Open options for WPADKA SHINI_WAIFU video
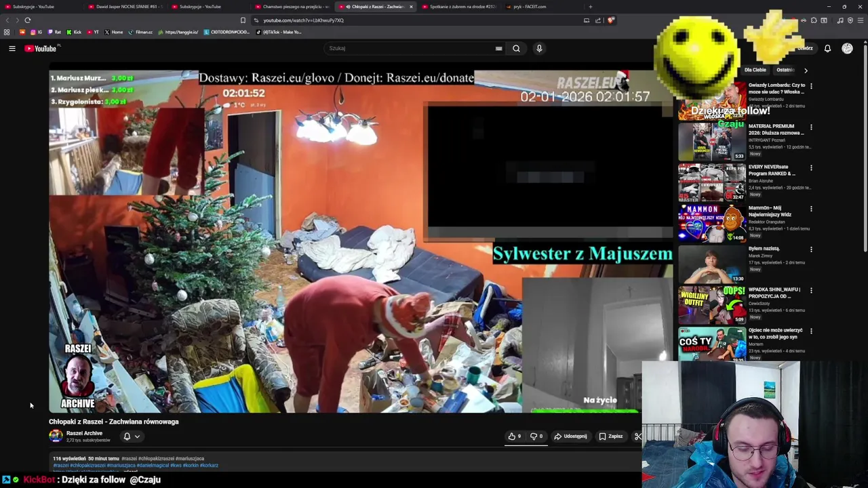 [x=811, y=290]
